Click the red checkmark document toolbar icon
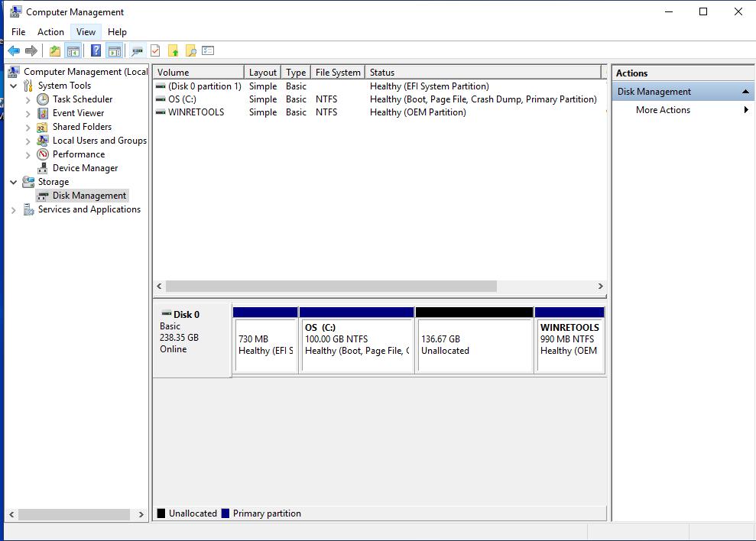Image resolution: width=756 pixels, height=541 pixels. tap(155, 51)
